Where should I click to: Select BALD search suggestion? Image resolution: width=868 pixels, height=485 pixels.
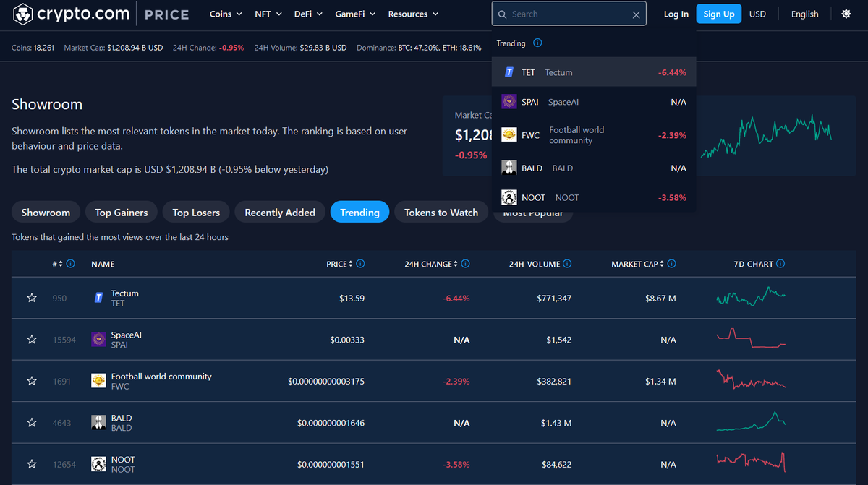594,168
